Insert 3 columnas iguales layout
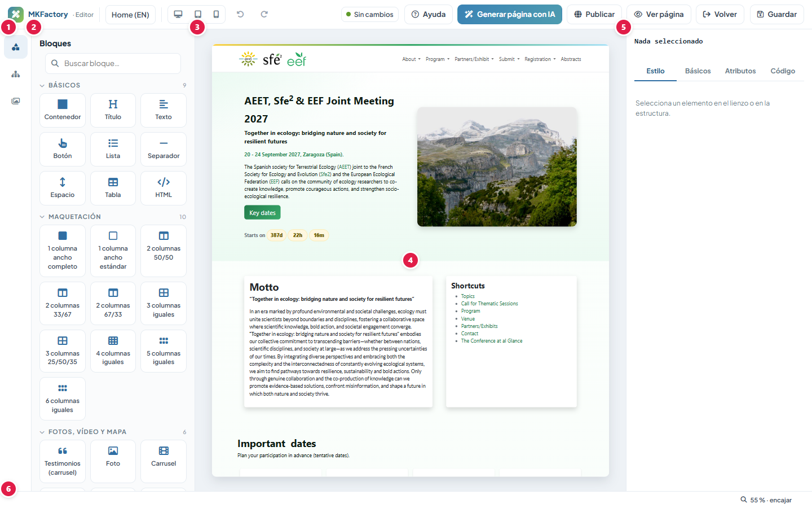This screenshot has width=812, height=508. tap(164, 303)
